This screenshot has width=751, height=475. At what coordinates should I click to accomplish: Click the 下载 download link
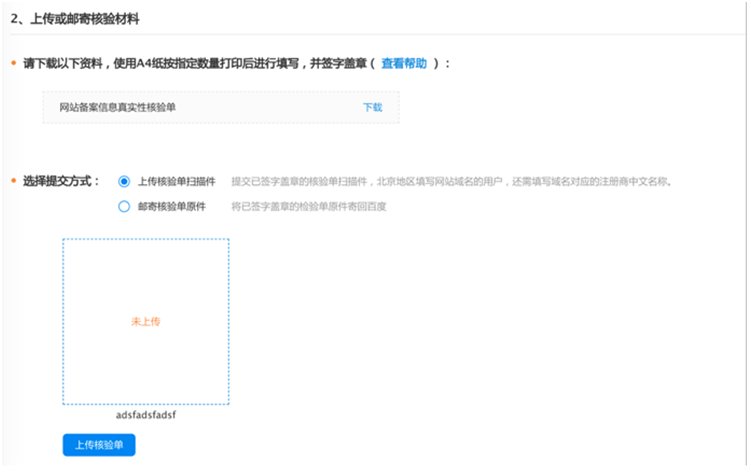(373, 107)
